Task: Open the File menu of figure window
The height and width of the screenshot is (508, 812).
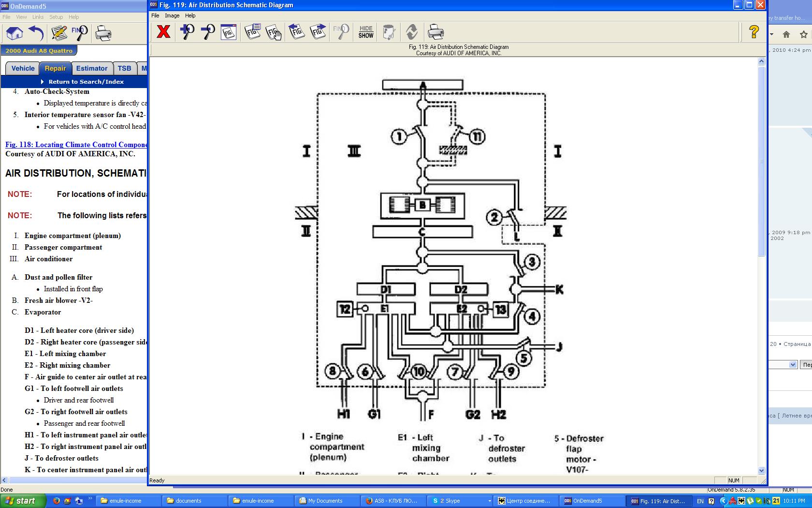Action: pos(155,15)
